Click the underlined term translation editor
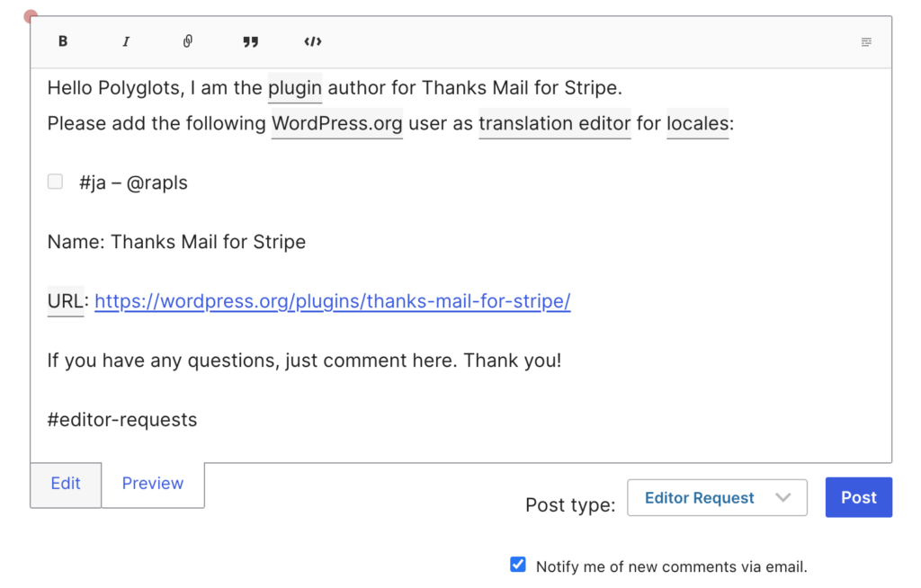 pyautogui.click(x=554, y=123)
